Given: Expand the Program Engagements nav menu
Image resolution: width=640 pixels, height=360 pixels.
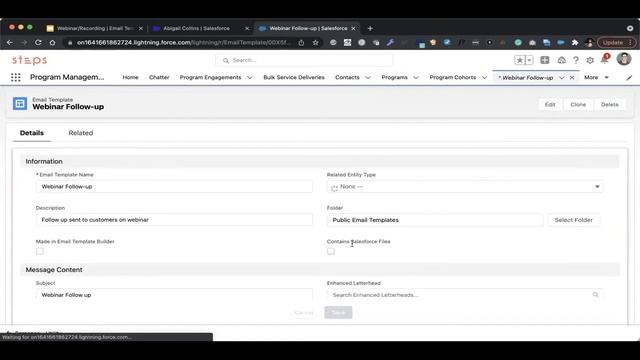Looking at the screenshot, I should (249, 78).
